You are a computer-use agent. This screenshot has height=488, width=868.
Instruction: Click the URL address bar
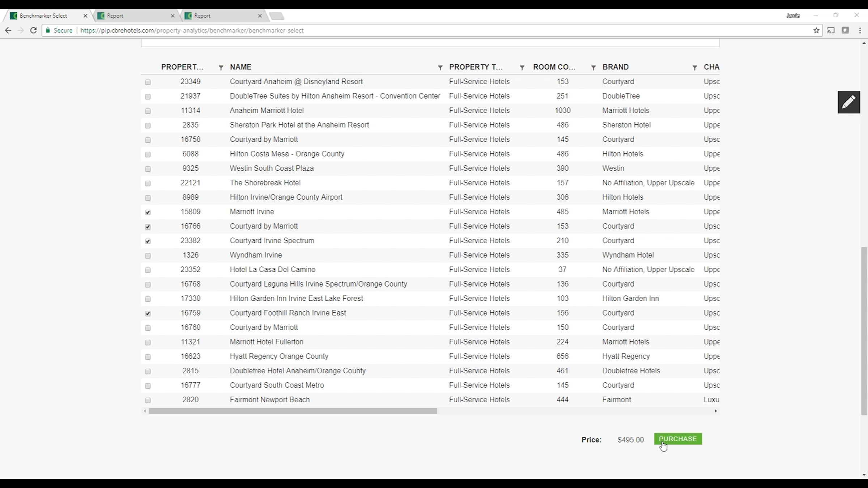tap(434, 30)
